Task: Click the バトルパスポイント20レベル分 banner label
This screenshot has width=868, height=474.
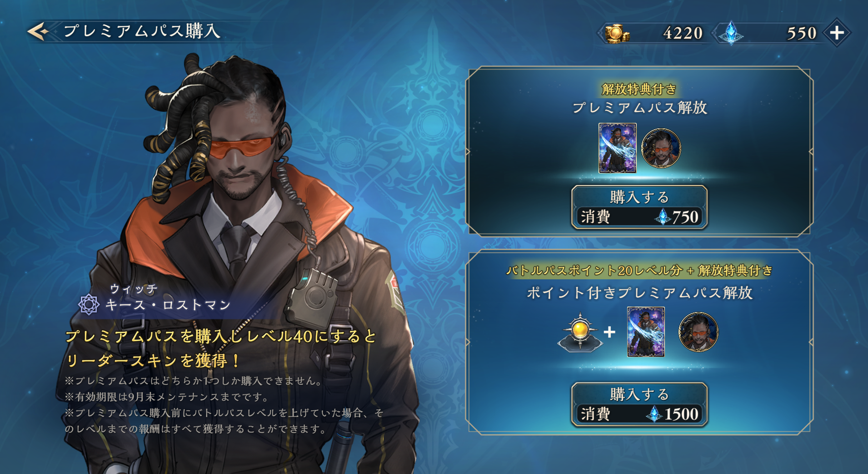Action: click(594, 270)
